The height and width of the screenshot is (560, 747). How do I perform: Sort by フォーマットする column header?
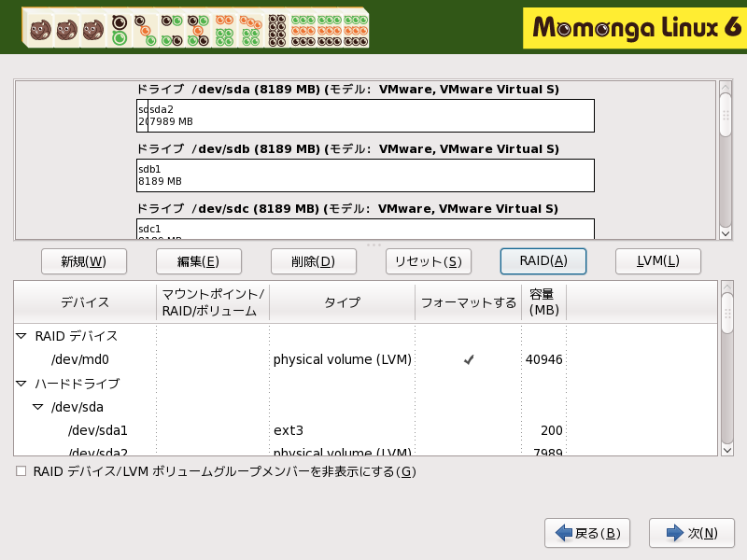click(469, 302)
